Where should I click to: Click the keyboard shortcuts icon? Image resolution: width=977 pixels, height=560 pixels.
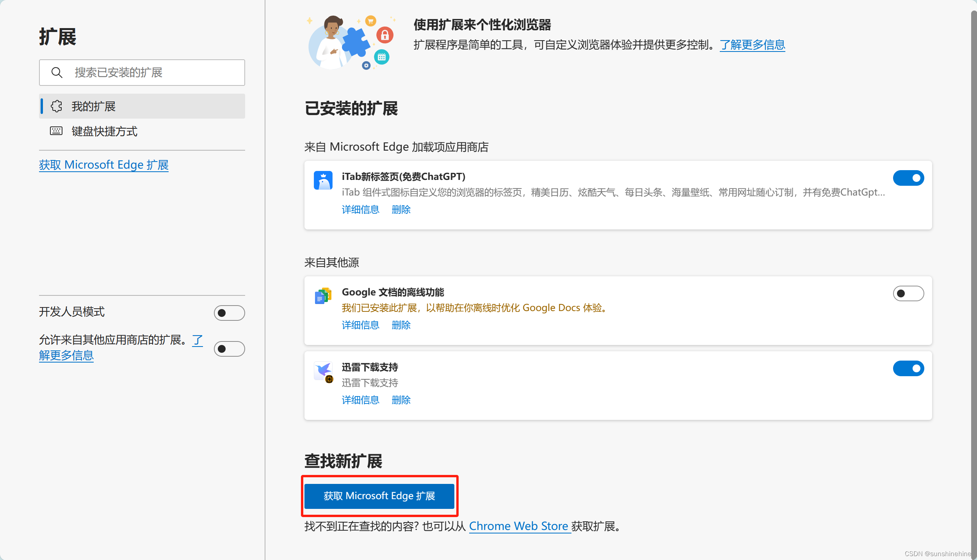pyautogui.click(x=56, y=131)
